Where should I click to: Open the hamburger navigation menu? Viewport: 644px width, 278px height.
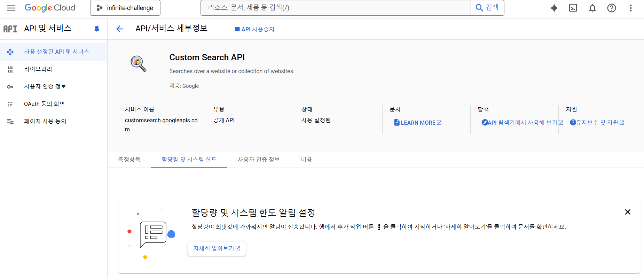(x=11, y=8)
